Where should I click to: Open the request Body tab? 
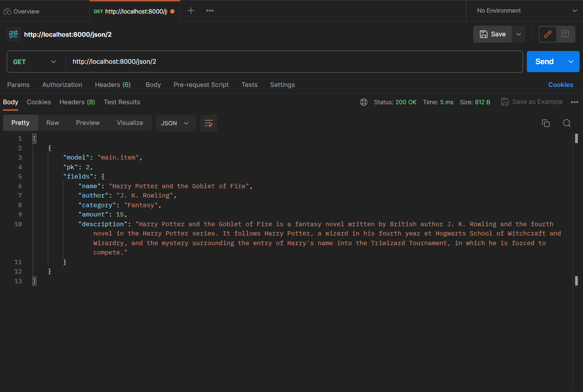(x=153, y=85)
